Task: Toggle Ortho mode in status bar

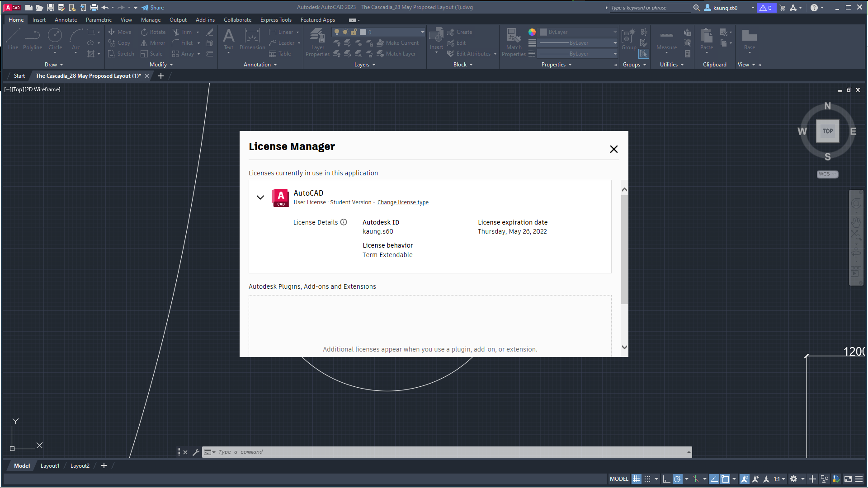Action: click(x=666, y=479)
